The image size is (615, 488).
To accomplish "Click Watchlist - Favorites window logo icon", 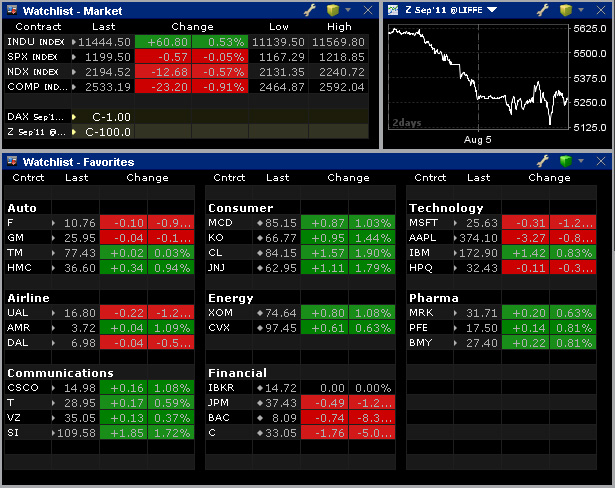I will pyautogui.click(x=12, y=161).
